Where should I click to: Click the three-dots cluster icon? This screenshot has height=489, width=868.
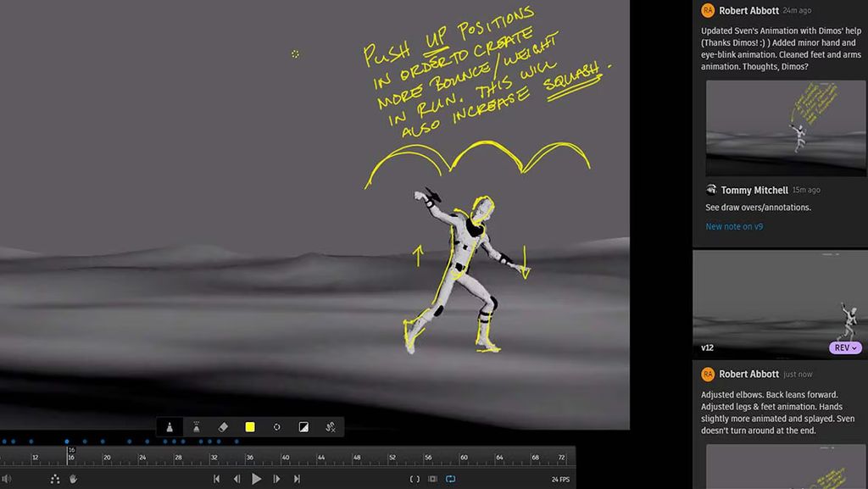click(x=55, y=479)
